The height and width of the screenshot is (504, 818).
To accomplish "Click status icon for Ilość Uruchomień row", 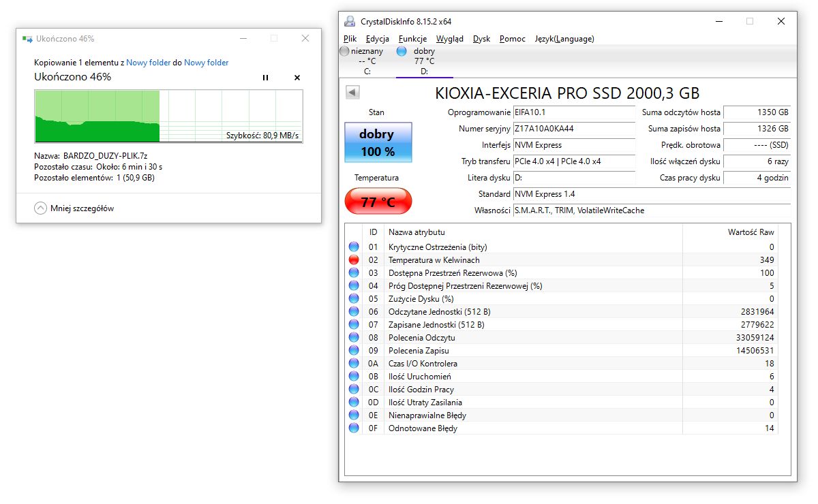I will (354, 377).
